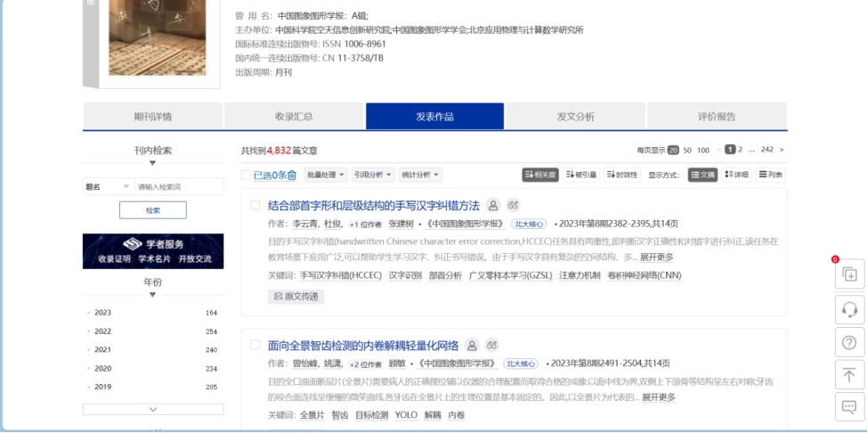The width and height of the screenshot is (868, 433).
Task: Click quote icon beside 结合部首字形 article title
Action: tap(513, 206)
